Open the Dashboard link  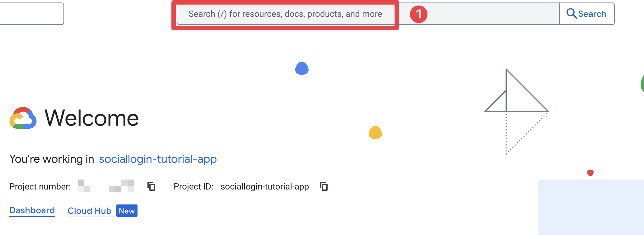tap(32, 210)
